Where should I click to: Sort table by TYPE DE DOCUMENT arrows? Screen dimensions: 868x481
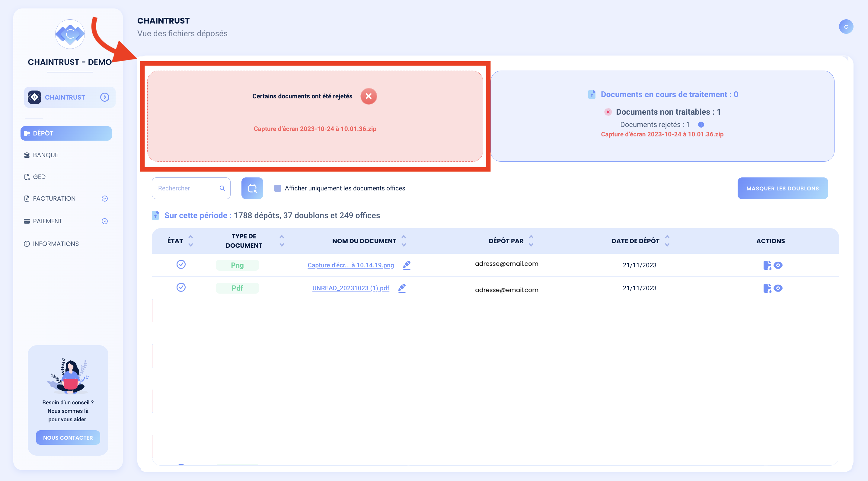coord(282,241)
